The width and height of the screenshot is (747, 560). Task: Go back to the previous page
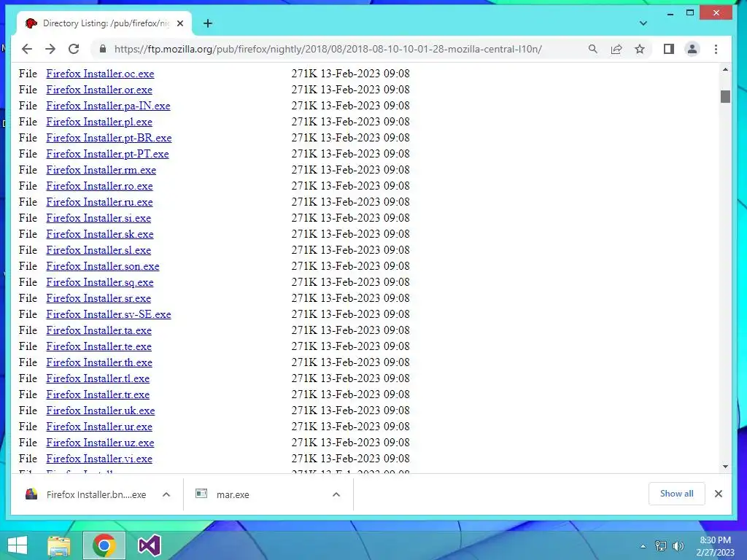27,49
